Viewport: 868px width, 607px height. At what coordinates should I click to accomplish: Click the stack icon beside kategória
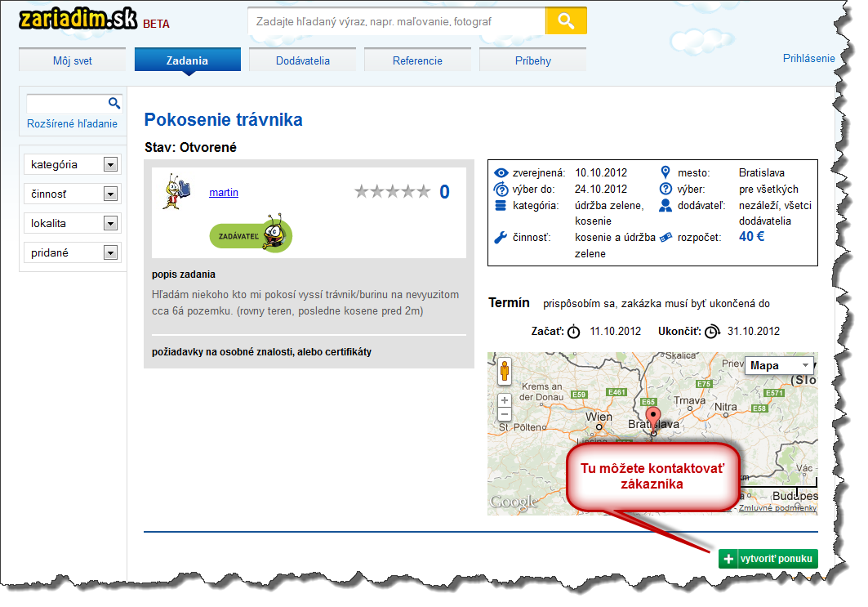[501, 206]
